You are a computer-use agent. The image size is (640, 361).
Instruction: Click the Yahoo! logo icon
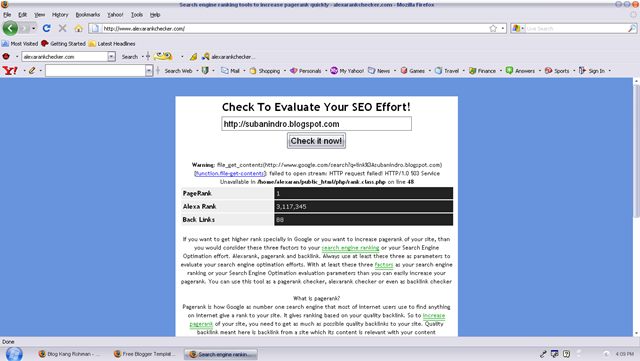(10, 71)
